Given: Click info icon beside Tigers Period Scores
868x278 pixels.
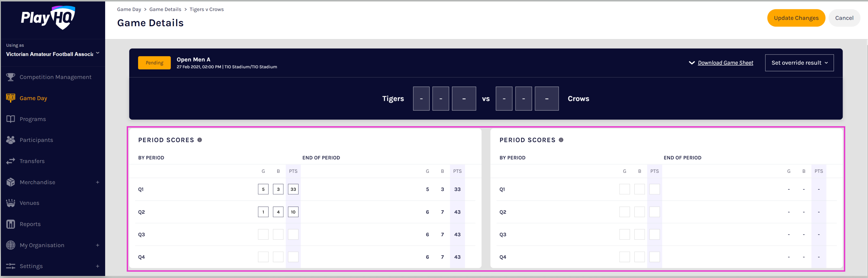Looking at the screenshot, I should pyautogui.click(x=200, y=140).
